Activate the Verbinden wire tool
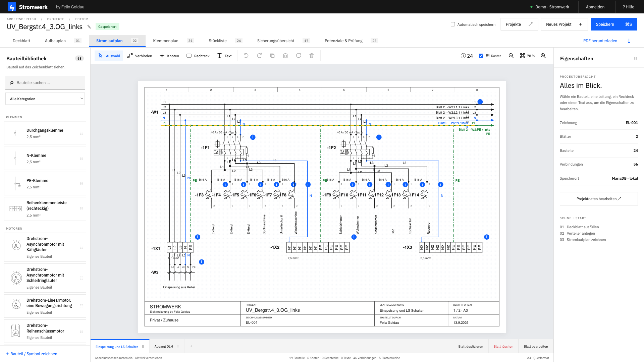The image size is (644, 362). [140, 56]
